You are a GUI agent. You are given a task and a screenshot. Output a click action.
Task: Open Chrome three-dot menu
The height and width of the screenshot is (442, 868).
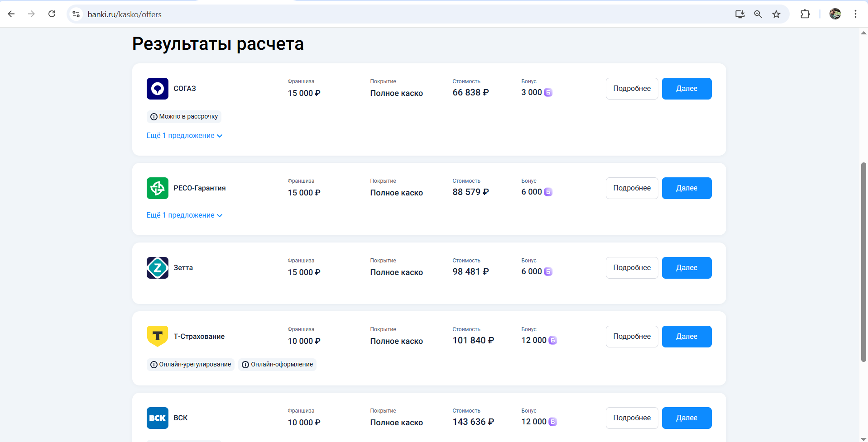click(x=855, y=14)
